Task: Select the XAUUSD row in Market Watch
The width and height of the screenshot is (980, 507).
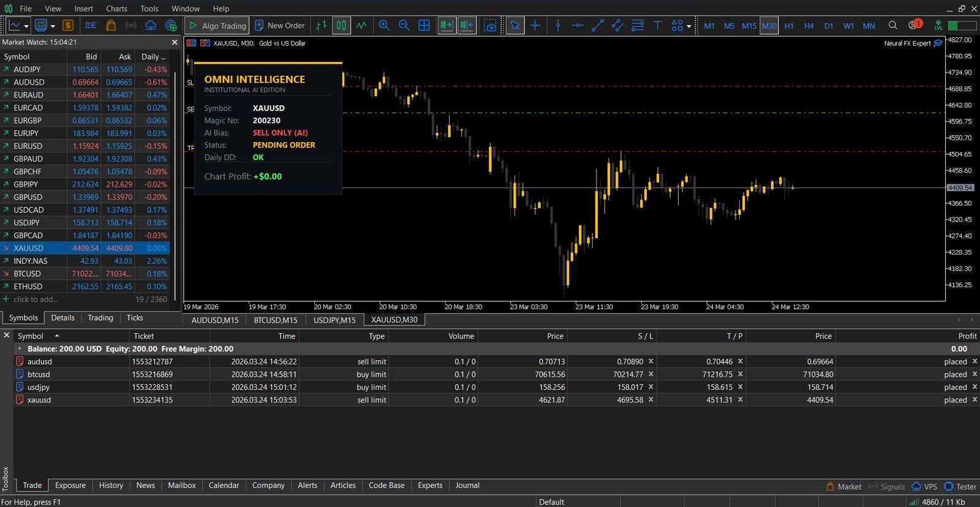Action: pos(85,248)
